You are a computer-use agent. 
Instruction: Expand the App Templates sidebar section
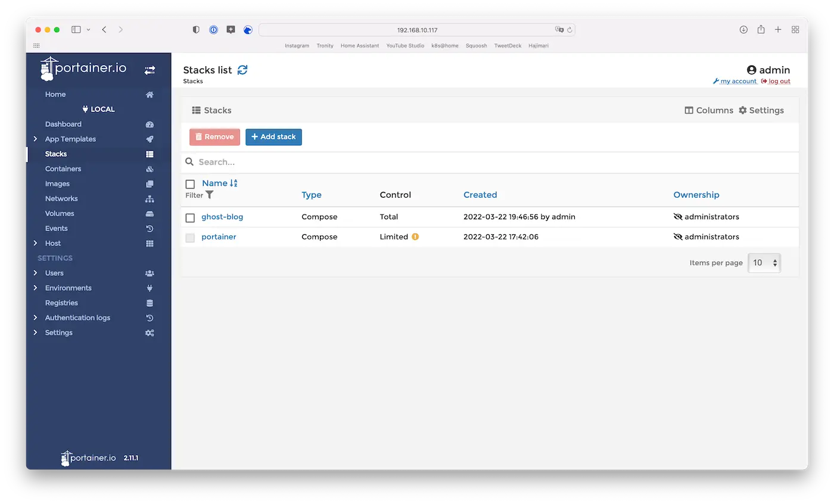(70, 139)
